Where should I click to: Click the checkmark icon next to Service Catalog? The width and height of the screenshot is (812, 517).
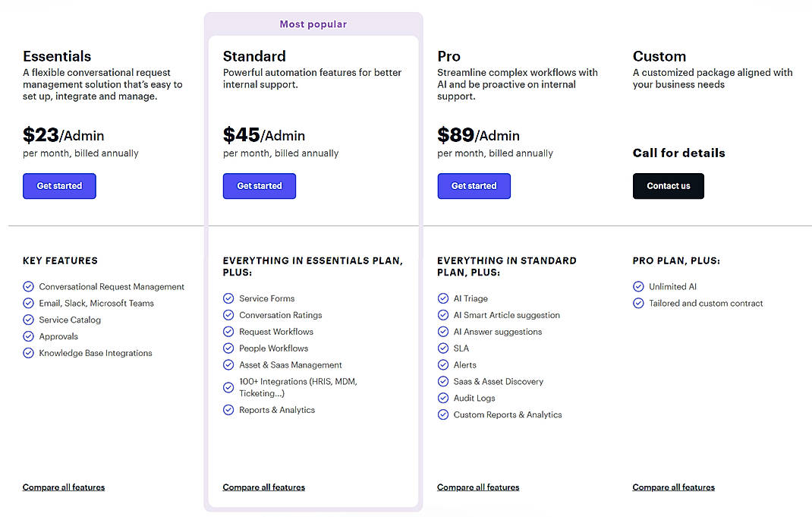pos(28,320)
